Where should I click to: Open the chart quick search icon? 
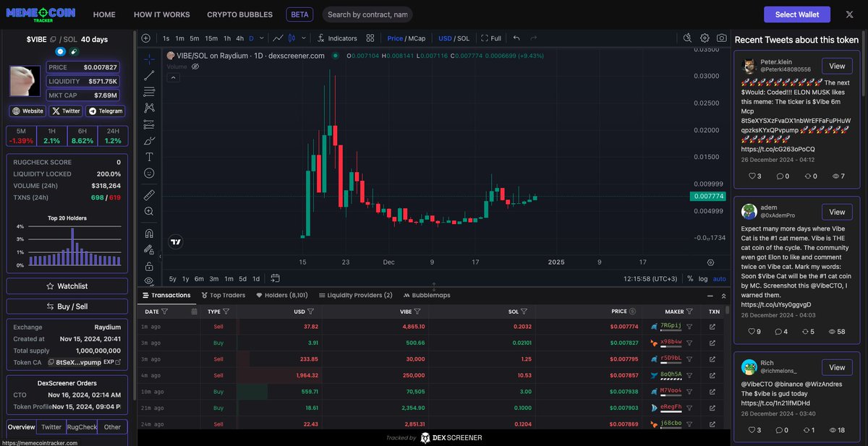pyautogui.click(x=688, y=38)
